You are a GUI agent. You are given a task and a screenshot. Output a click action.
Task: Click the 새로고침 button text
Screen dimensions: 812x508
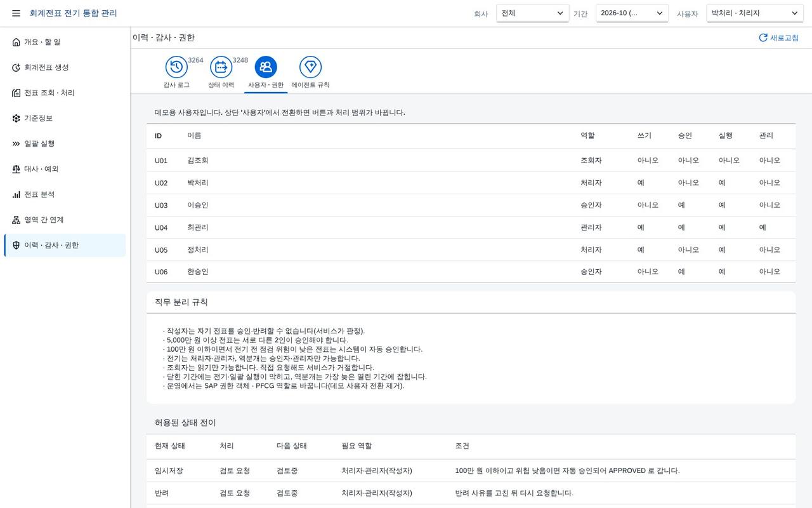(785, 38)
